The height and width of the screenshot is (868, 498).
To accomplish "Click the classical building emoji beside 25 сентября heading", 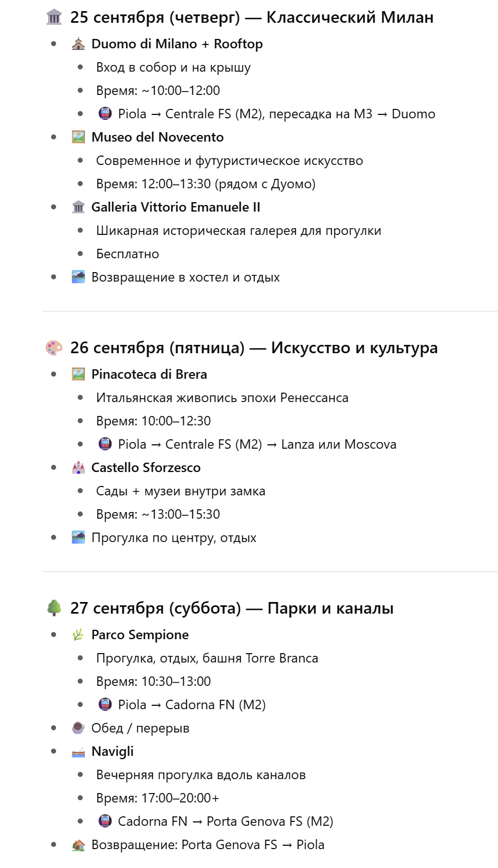I will tap(54, 18).
